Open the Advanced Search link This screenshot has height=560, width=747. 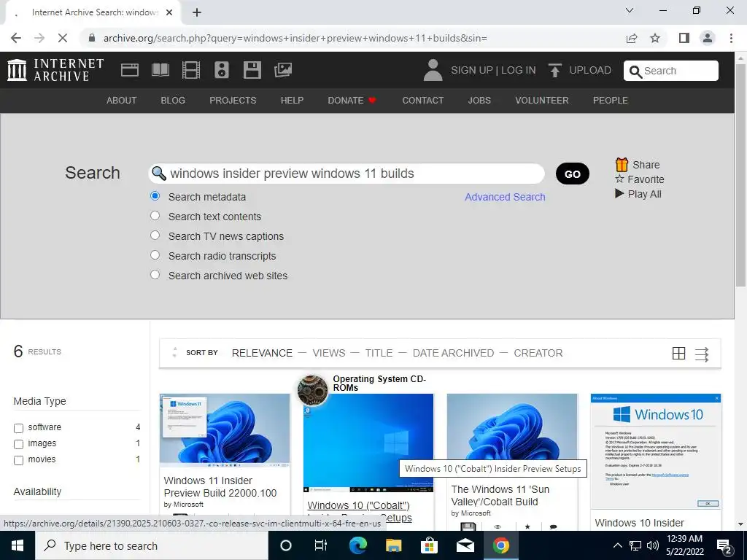click(x=505, y=197)
